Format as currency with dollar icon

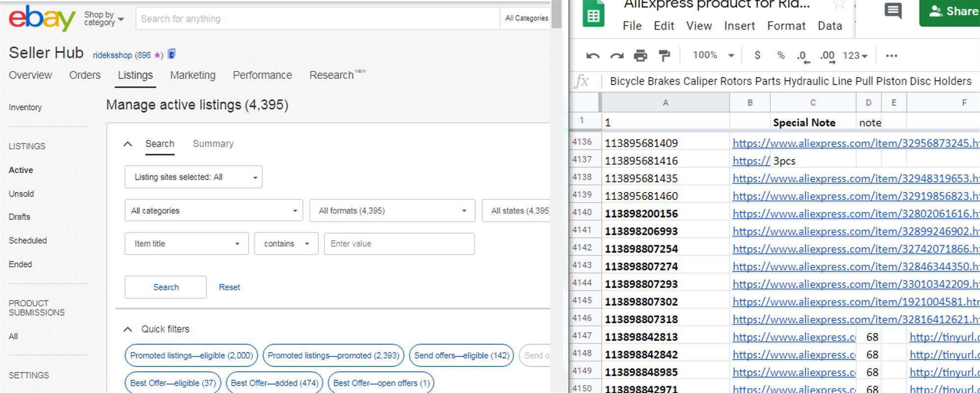click(757, 56)
